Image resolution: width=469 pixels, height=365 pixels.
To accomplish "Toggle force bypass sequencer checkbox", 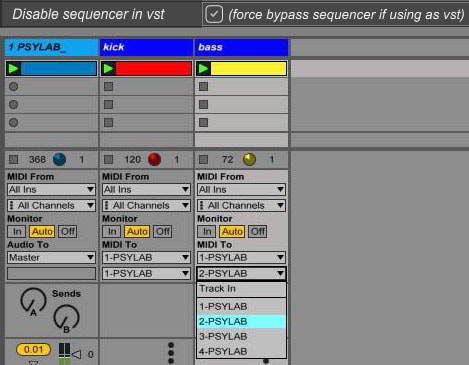I will click(x=214, y=14).
